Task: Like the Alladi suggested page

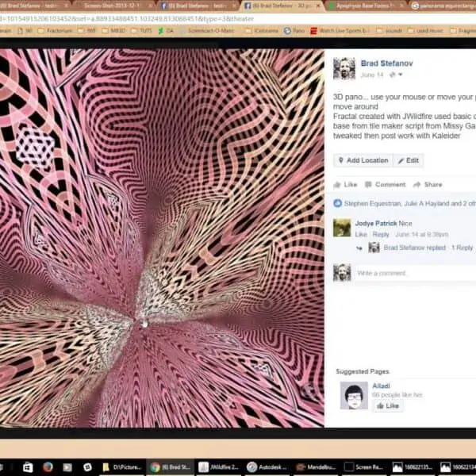Action: [x=388, y=406]
